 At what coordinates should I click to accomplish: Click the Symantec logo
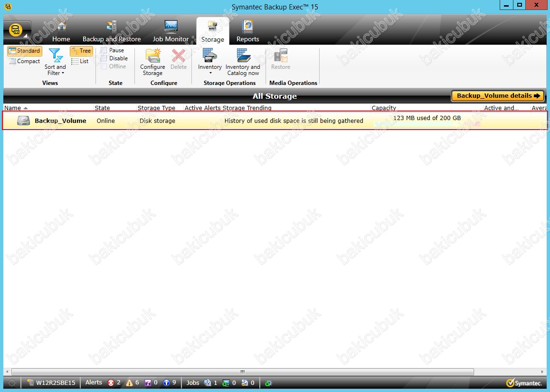tap(524, 383)
